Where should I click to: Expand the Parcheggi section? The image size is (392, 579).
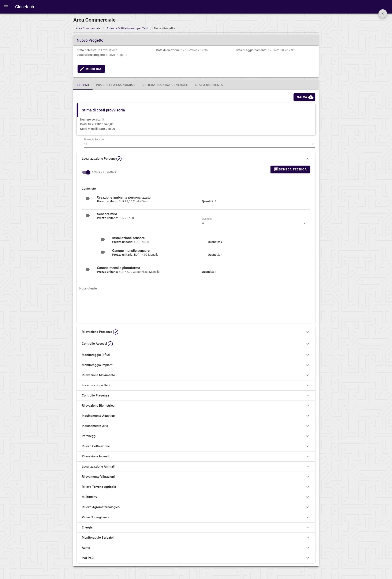(x=196, y=436)
